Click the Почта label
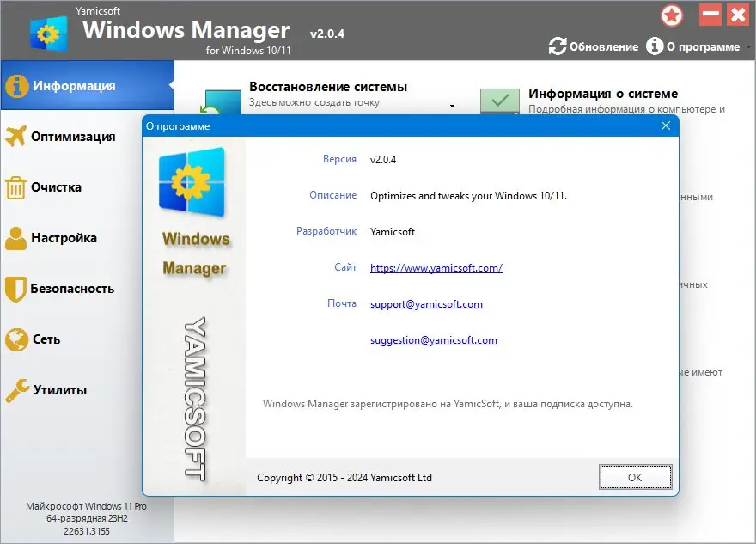This screenshot has height=544, width=756. 342,304
